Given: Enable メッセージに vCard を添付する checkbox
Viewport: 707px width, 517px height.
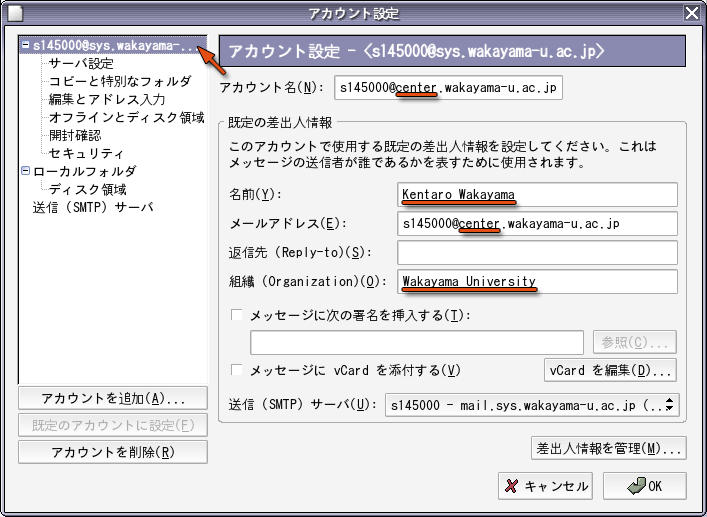Looking at the screenshot, I should click(237, 370).
